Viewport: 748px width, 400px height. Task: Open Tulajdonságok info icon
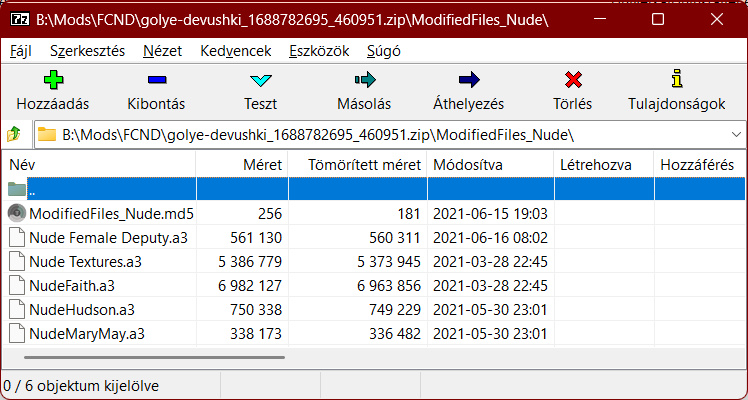[679, 80]
